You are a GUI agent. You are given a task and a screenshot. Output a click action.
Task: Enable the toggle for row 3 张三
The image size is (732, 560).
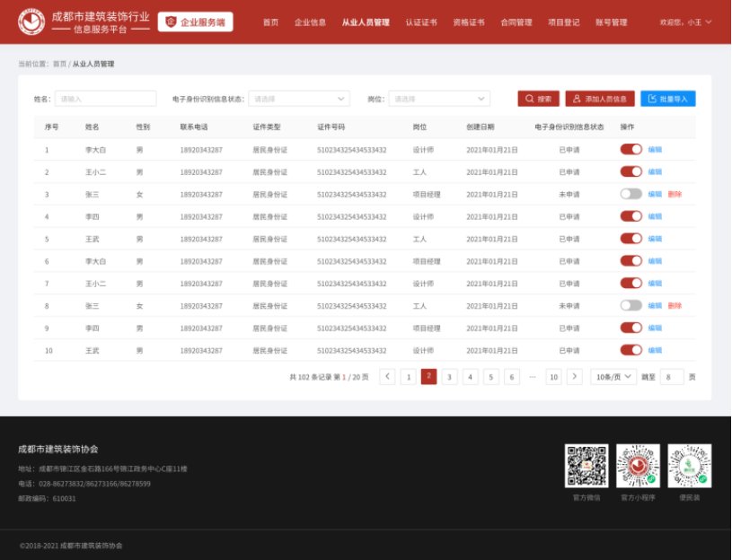(x=631, y=194)
